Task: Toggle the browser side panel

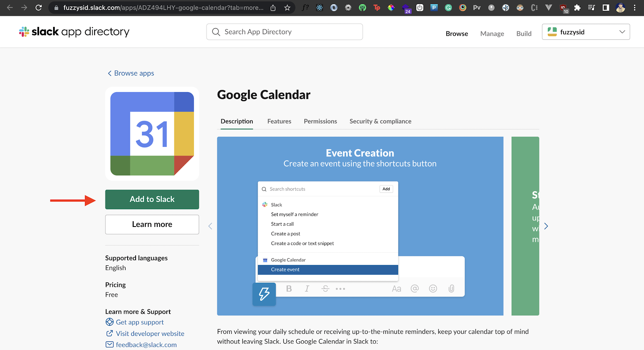Action: (x=606, y=8)
